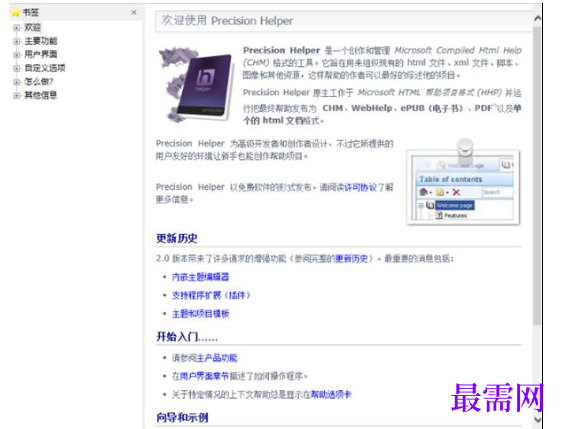Screen dimensions: 563x429
Task: Click the scroll up arrow
Action: click(537, 18)
